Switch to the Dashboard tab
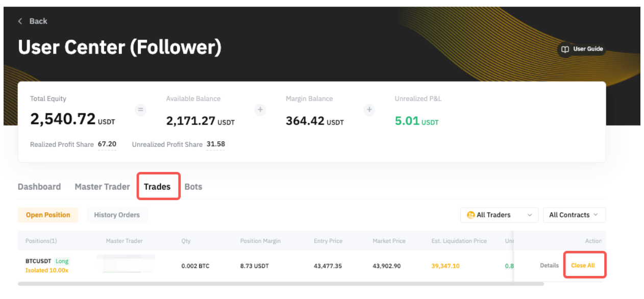Image resolution: width=644 pixels, height=299 pixels. pyautogui.click(x=39, y=187)
